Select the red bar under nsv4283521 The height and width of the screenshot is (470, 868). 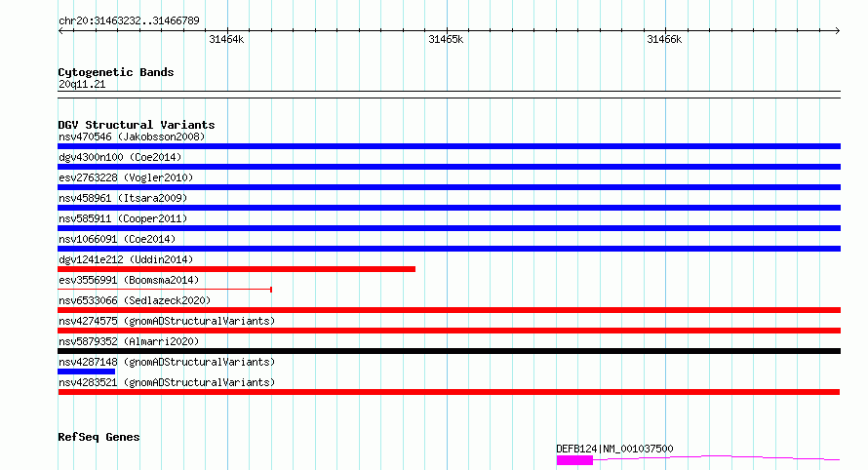click(449, 392)
